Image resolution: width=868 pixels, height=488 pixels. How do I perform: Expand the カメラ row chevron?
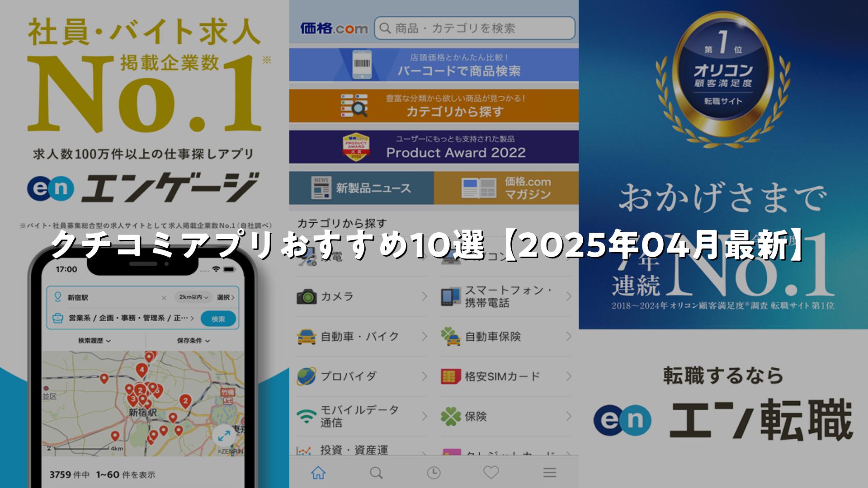click(424, 296)
